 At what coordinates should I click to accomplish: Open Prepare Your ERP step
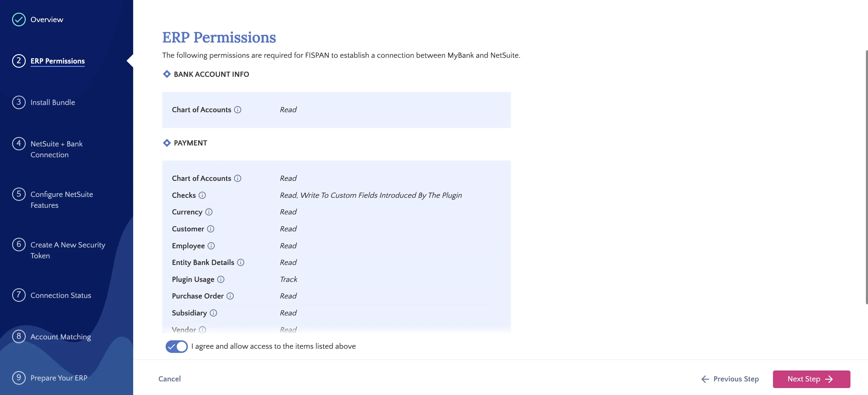(59, 378)
